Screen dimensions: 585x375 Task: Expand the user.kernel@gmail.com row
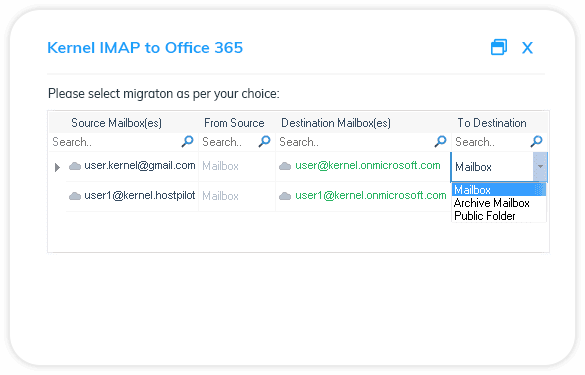pos(57,167)
